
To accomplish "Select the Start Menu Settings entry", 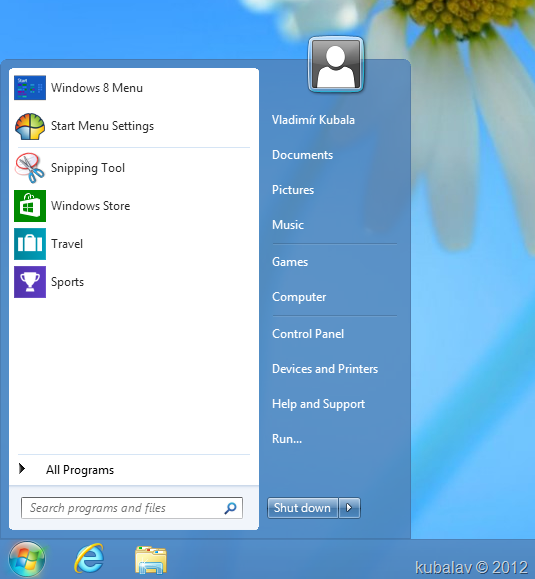I will 102,126.
